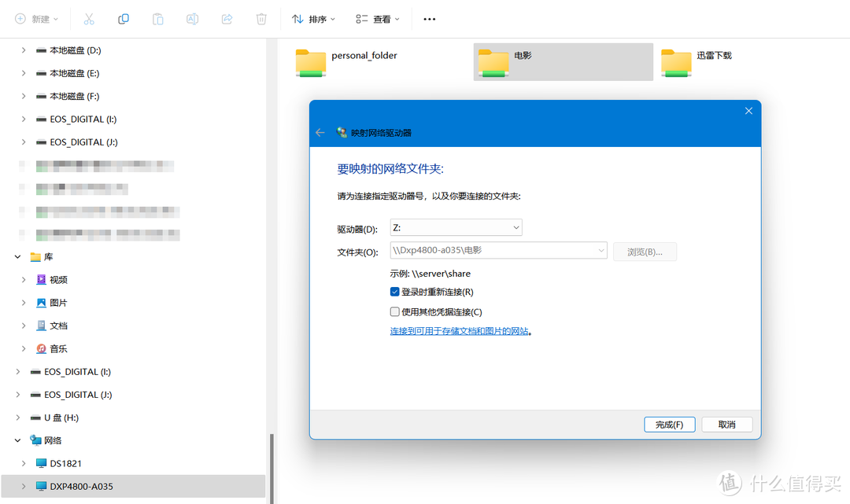The image size is (850, 504).
Task: Disable the 登录时重新连接 checkbox
Action: [x=395, y=292]
